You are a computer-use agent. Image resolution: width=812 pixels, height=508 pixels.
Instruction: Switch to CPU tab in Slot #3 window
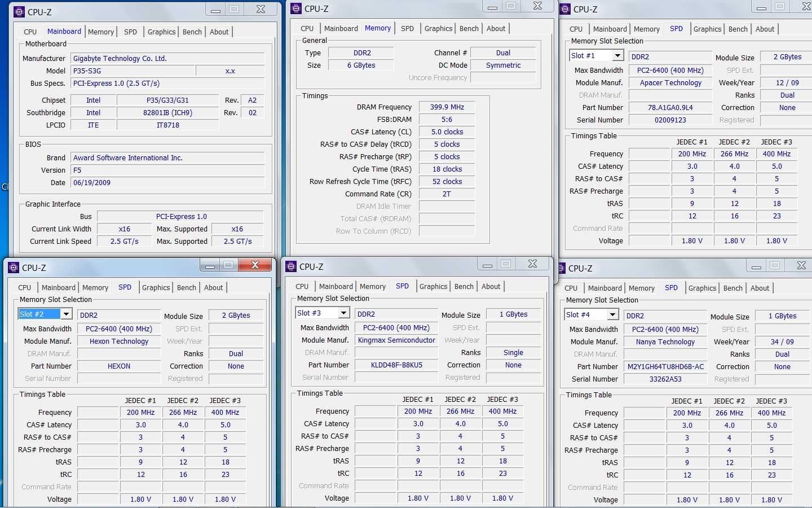[302, 286]
